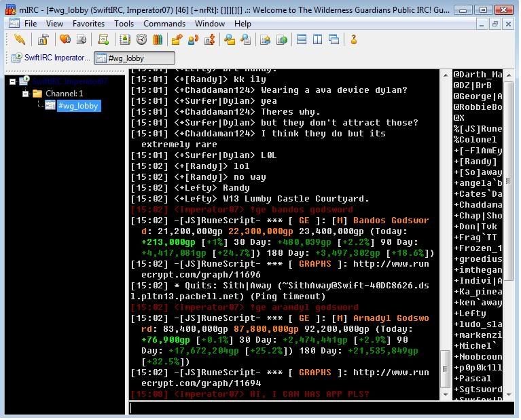This screenshot has height=420, width=521.
Task: Open mIRC Options hammer icon
Action: point(43,39)
